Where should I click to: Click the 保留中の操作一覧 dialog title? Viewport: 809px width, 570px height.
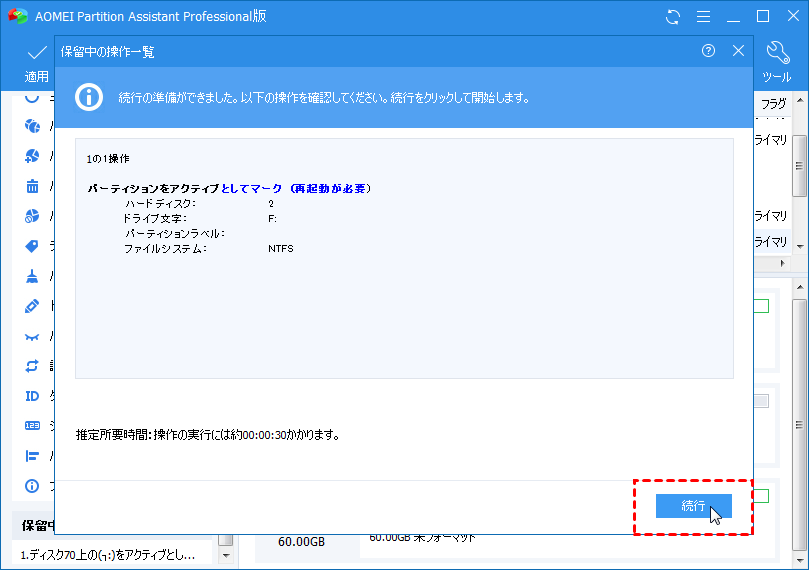click(x=108, y=52)
